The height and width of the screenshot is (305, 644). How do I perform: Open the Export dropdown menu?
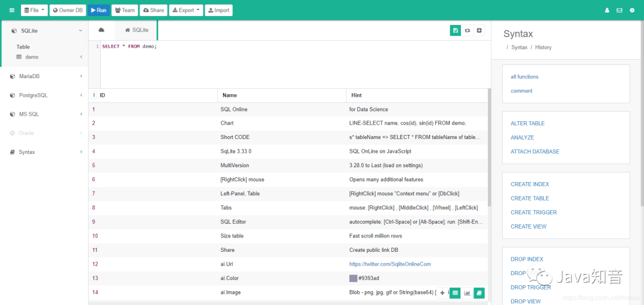pos(186,10)
